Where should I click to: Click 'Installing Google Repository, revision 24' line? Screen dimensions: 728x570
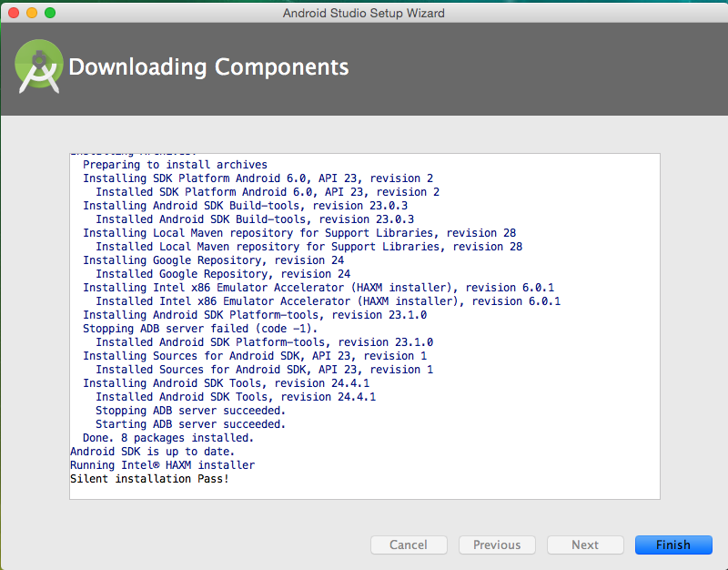(213, 260)
